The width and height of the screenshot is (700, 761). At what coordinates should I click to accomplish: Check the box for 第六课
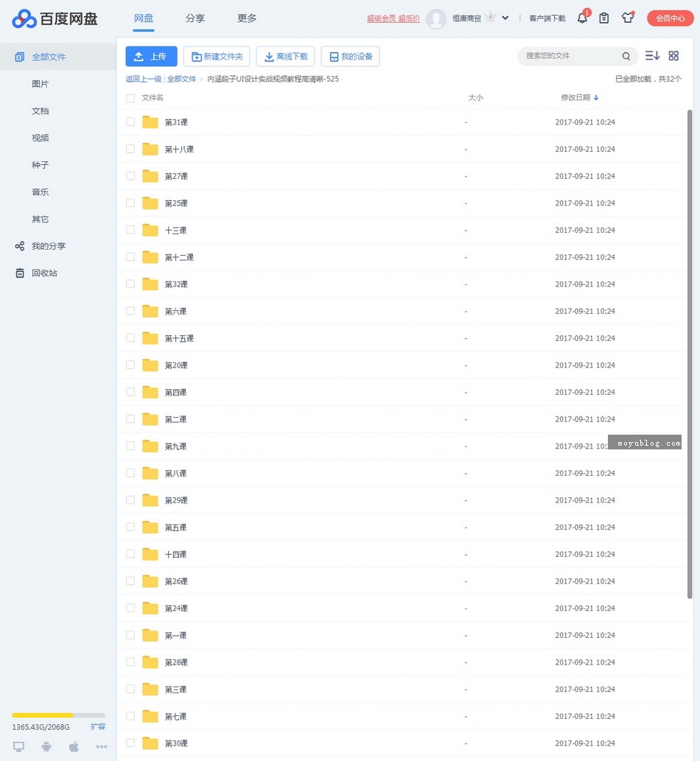[130, 311]
